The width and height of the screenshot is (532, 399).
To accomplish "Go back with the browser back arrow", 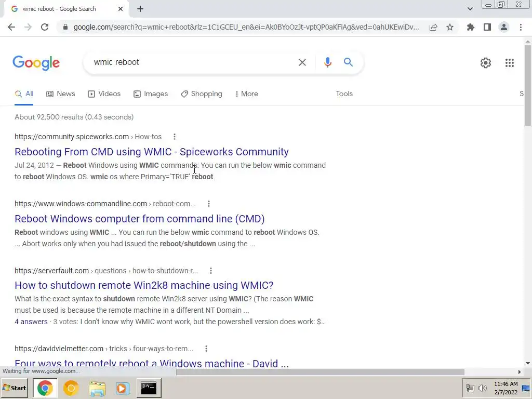I will [x=11, y=27].
